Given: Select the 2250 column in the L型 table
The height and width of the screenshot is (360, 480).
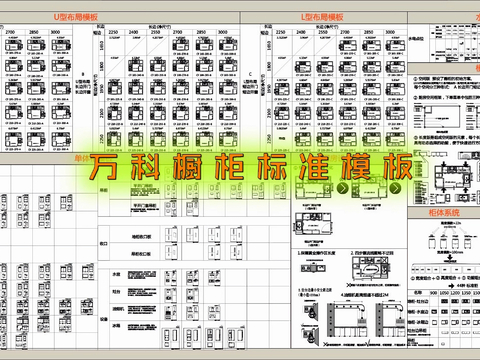Looking at the screenshot, I should pos(281,32).
